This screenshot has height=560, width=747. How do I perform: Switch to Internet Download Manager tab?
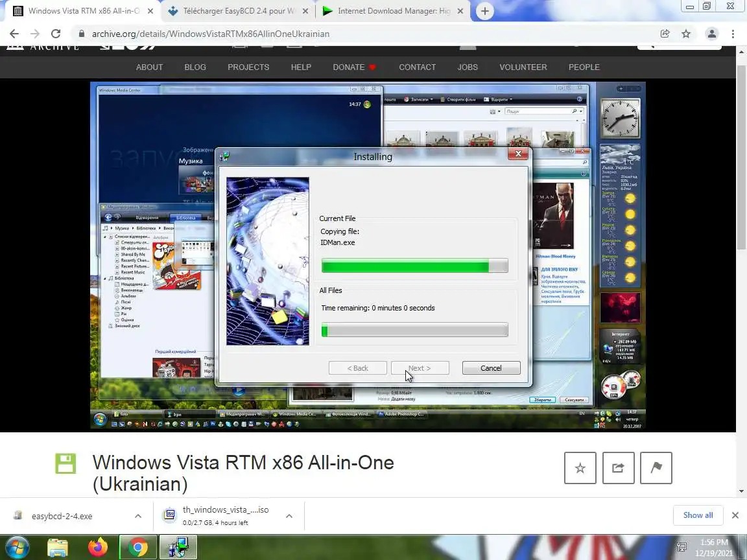point(394,10)
